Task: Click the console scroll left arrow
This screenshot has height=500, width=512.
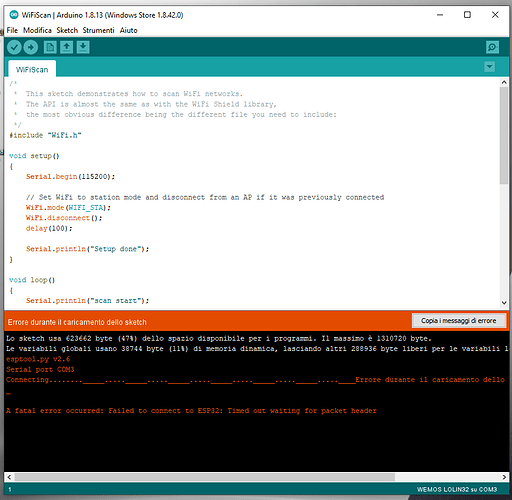Action: coord(9,477)
